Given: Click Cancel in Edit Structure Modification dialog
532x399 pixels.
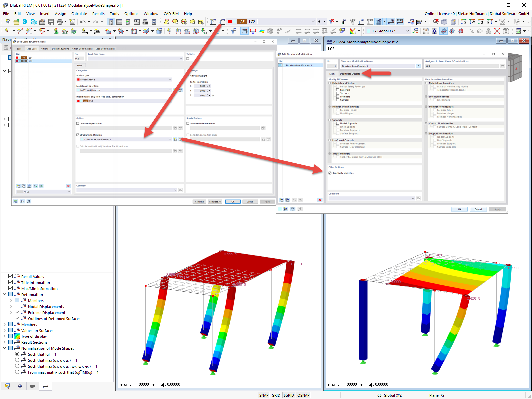Looking at the screenshot, I should 478,209.
